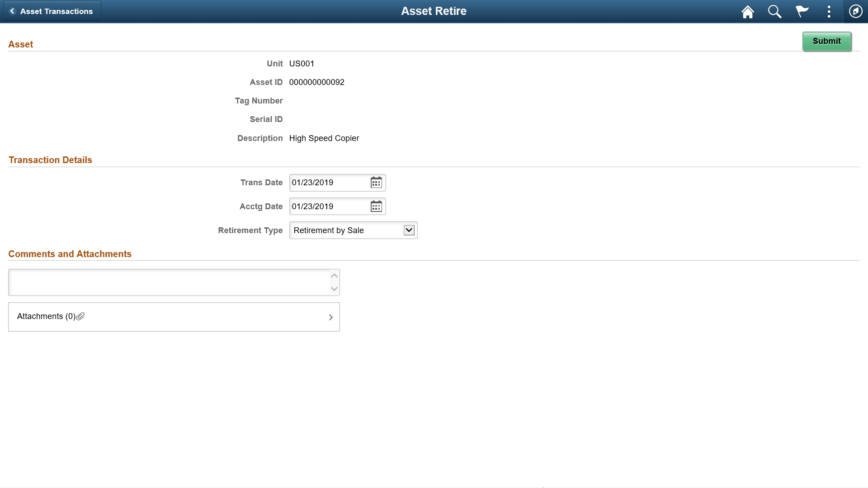
Task: Open the Notifications flag icon
Action: (x=802, y=11)
